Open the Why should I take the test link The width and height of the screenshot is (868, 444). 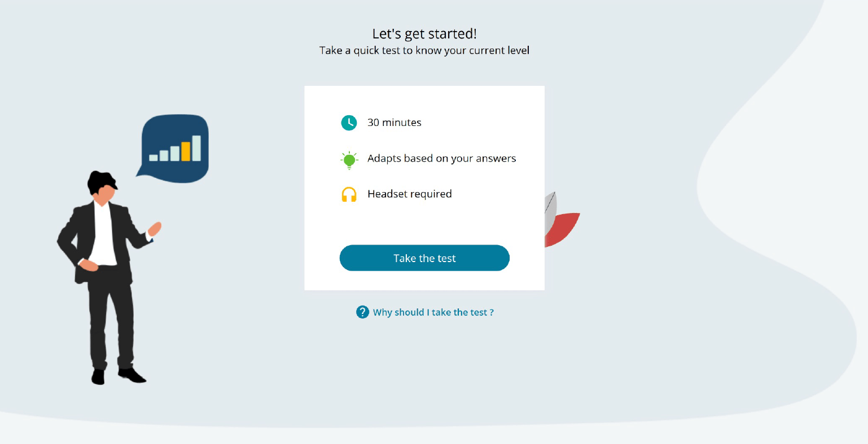tap(432, 312)
